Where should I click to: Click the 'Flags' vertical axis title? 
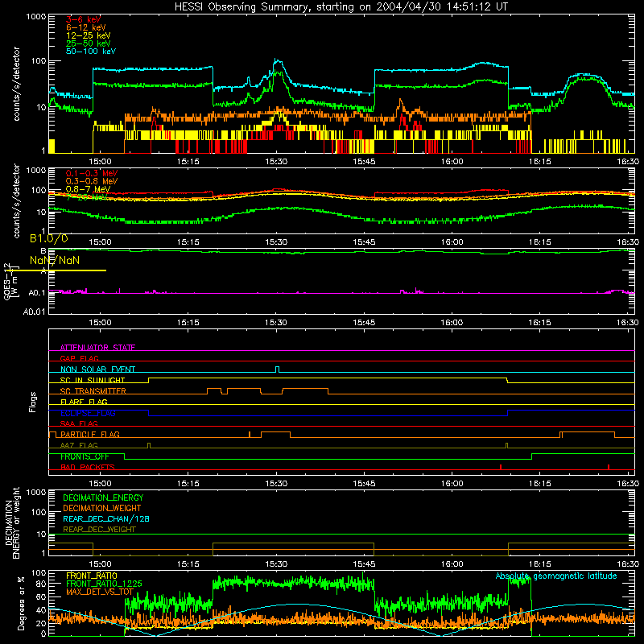pos(33,402)
